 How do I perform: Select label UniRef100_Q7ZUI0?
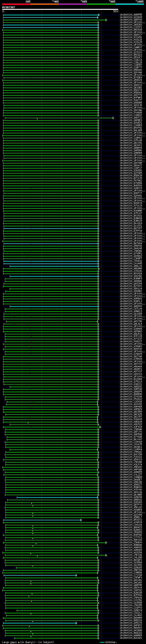[131, 53]
